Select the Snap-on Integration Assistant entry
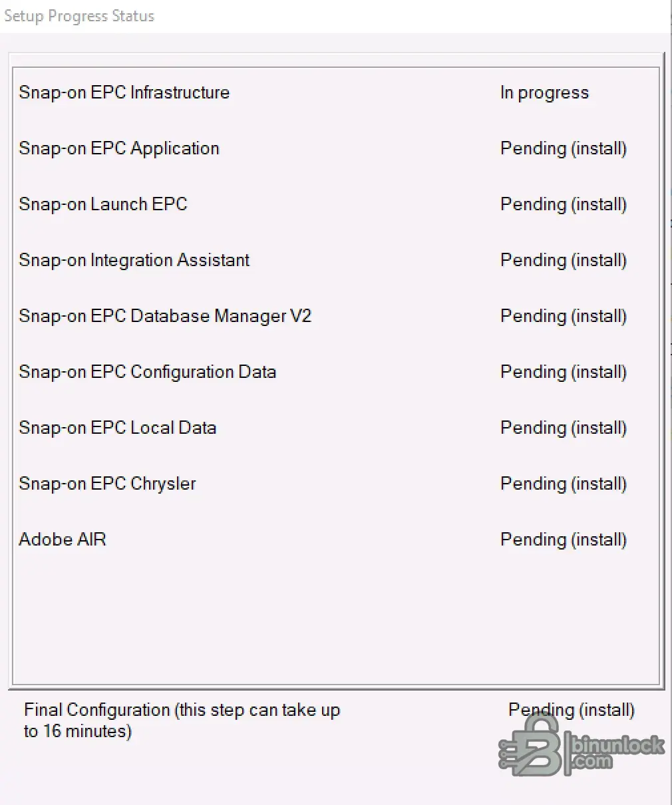 134,260
